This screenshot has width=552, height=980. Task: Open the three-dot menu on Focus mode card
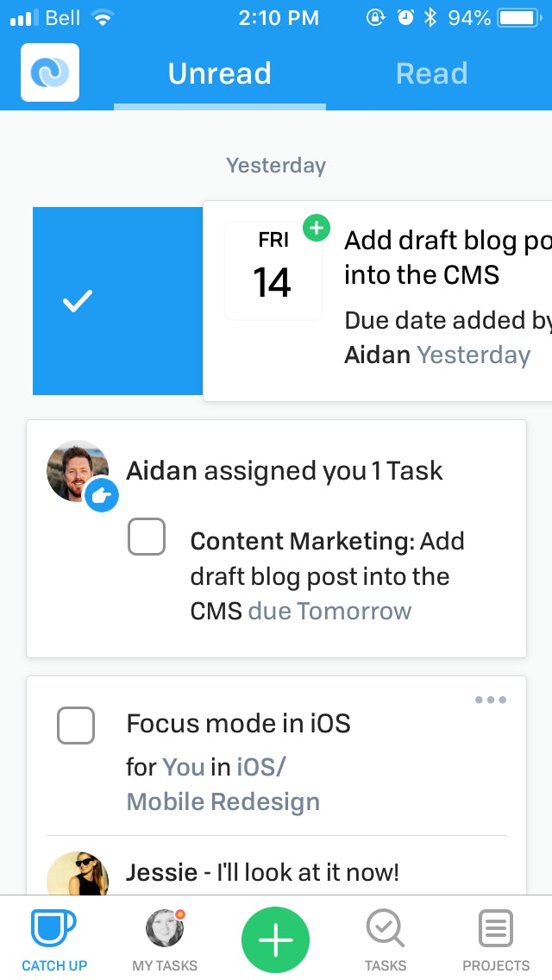(x=491, y=700)
